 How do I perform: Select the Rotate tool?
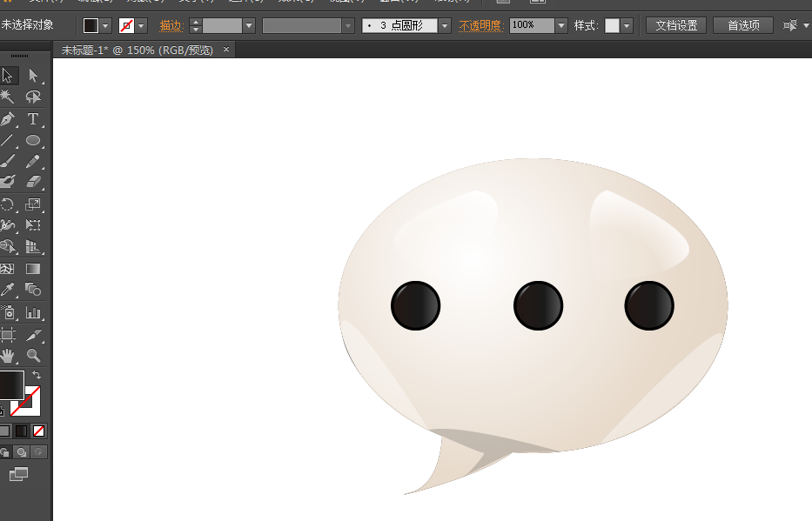pyautogui.click(x=7, y=204)
